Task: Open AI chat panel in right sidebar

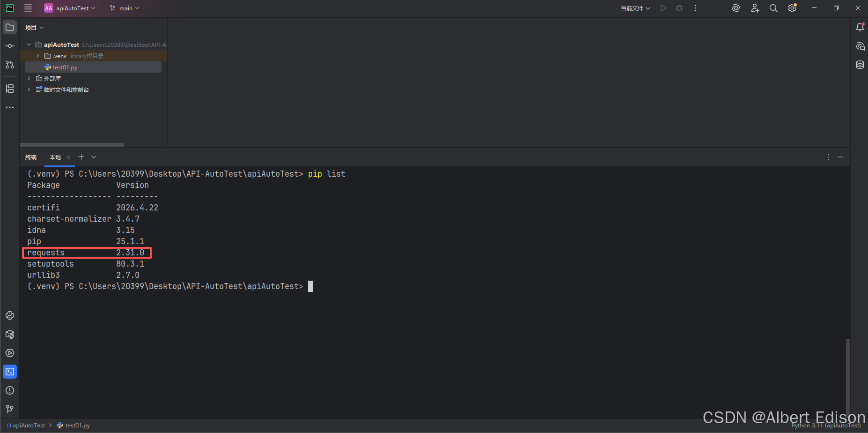Action: point(860,46)
